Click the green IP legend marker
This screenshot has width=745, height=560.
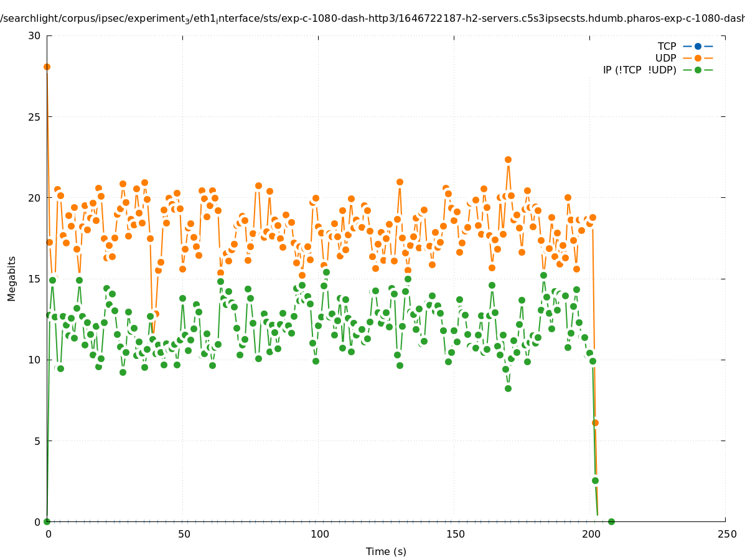[698, 70]
